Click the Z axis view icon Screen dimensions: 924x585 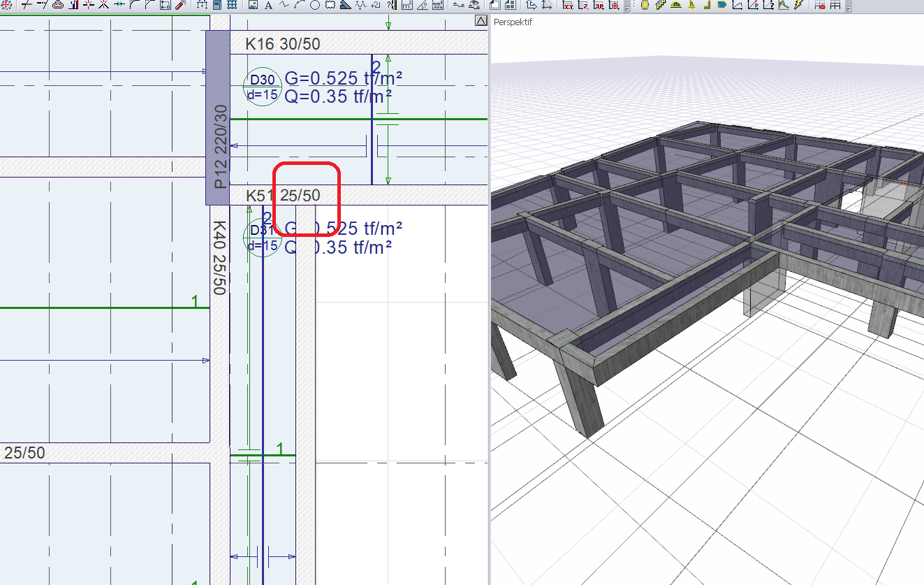[583, 5]
